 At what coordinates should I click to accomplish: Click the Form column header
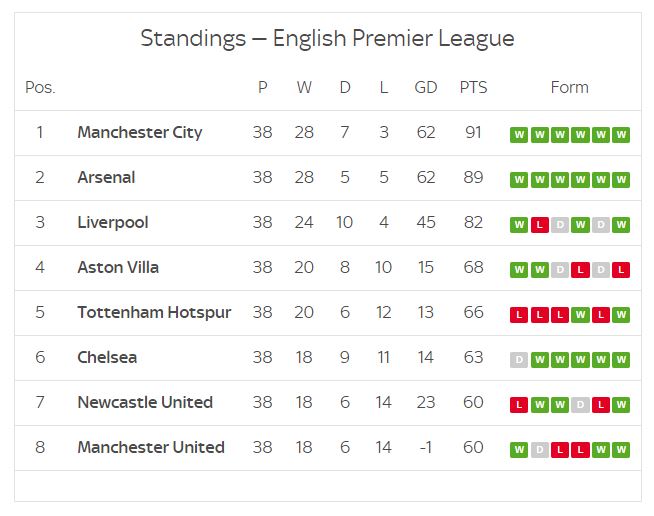click(x=569, y=87)
